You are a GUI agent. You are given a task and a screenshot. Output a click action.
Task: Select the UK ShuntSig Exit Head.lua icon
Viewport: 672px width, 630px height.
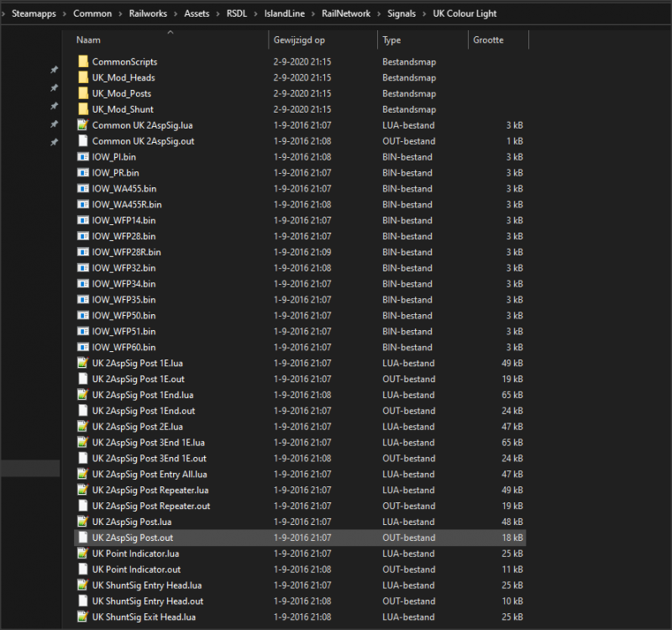coord(82,617)
